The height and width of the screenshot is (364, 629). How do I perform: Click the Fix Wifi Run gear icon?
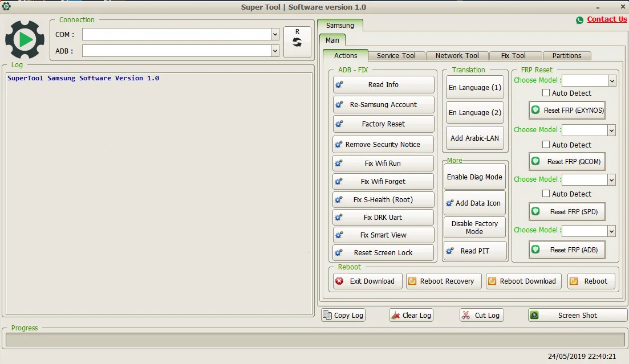339,163
